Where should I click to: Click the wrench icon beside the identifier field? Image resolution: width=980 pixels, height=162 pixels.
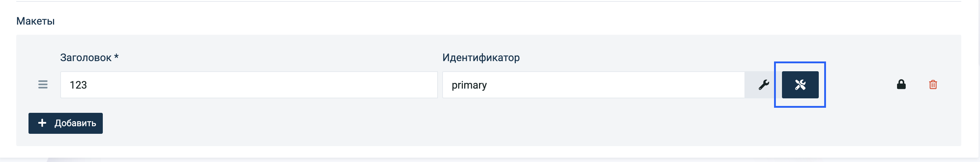(764, 85)
